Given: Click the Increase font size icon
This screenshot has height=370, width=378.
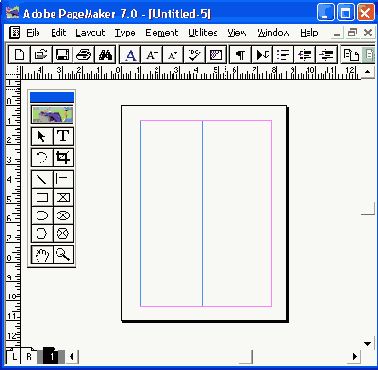Looking at the screenshot, I should (152, 54).
